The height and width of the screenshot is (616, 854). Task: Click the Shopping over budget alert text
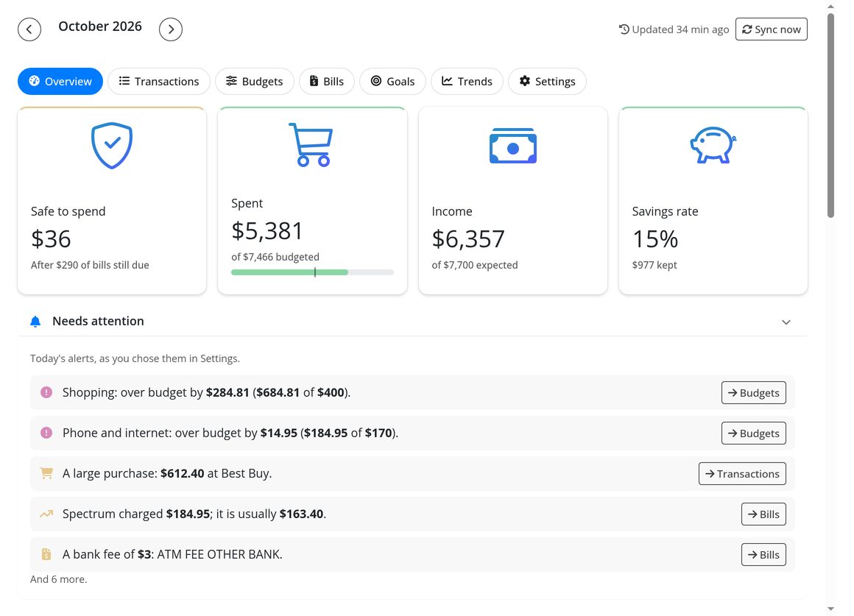point(206,392)
